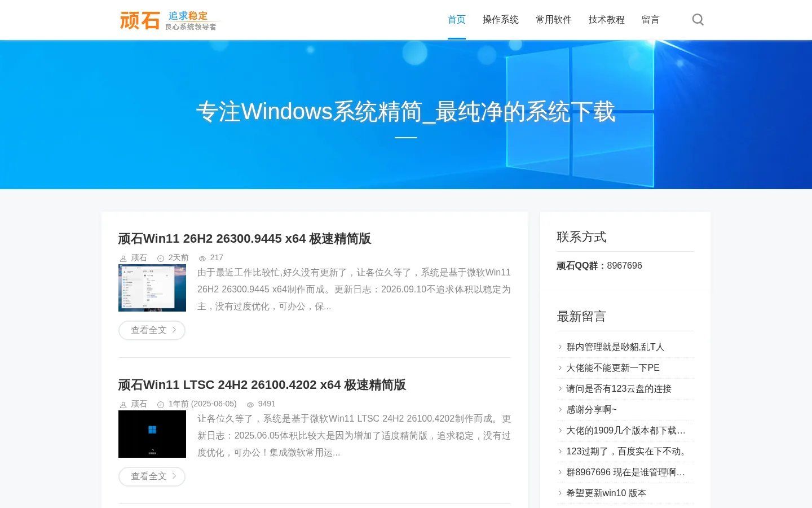Click chevron before 群内管理就是吵貂 comment
812x508 pixels.
pyautogui.click(x=560, y=347)
